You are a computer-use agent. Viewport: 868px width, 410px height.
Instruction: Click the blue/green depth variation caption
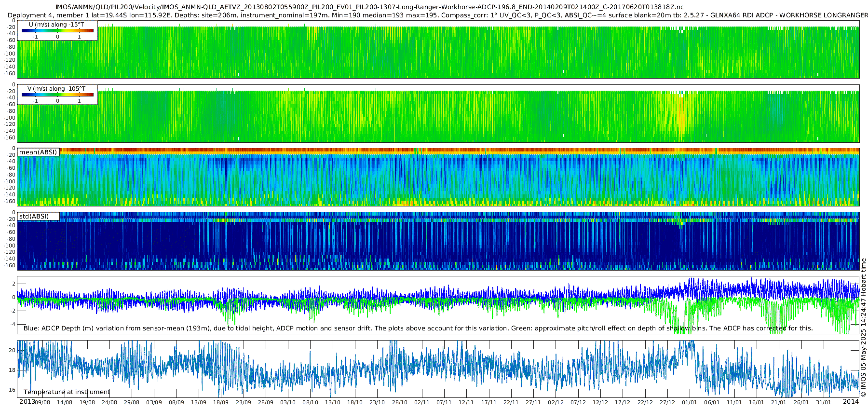pos(418,328)
